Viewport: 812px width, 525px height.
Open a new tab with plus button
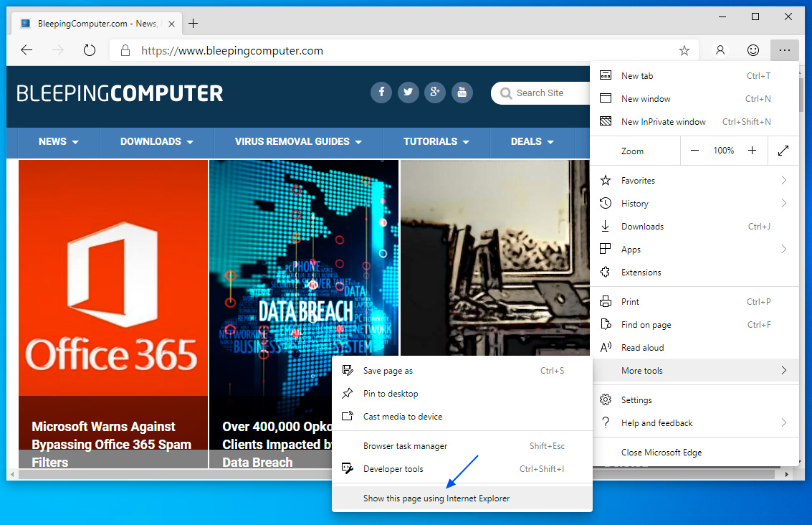click(194, 24)
